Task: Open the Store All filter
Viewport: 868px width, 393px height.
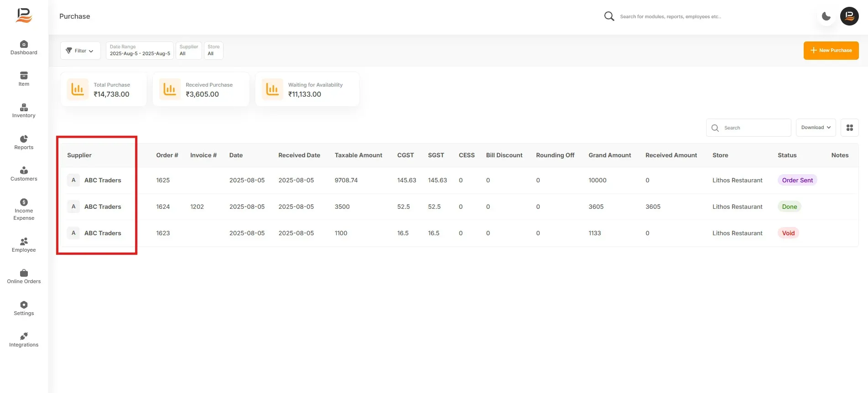Action: point(213,51)
